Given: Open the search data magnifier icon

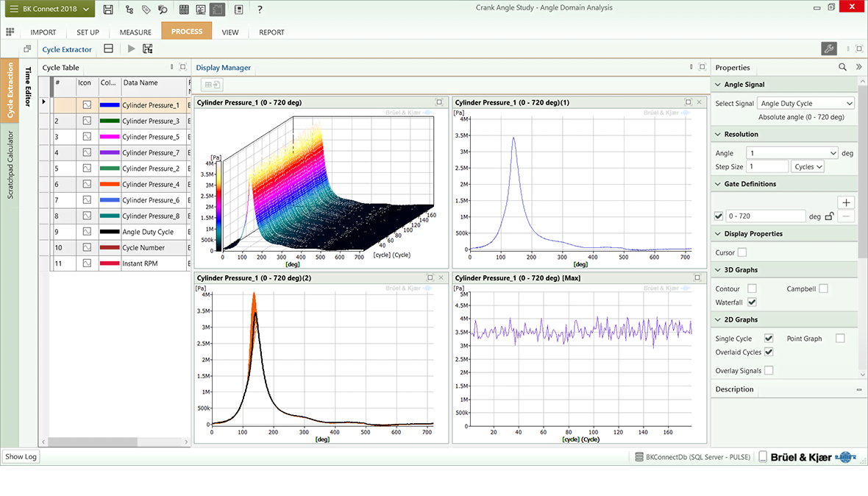Looking at the screenshot, I should point(163,10).
